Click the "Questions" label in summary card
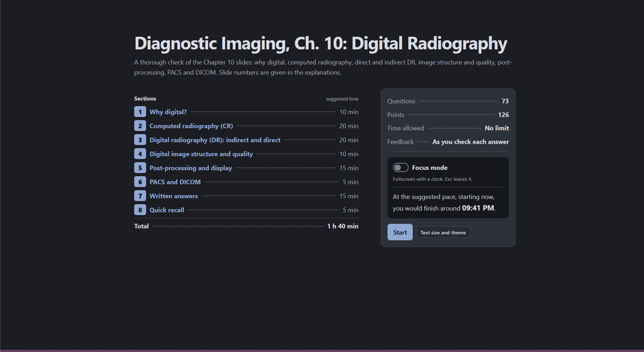Screen dimensions: 644x352 (x=401, y=101)
